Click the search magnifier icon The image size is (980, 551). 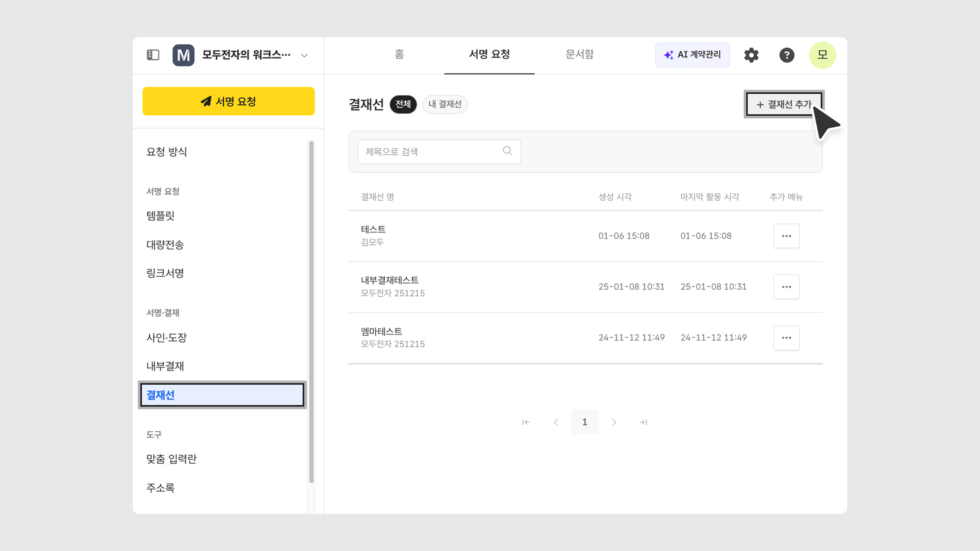(507, 151)
